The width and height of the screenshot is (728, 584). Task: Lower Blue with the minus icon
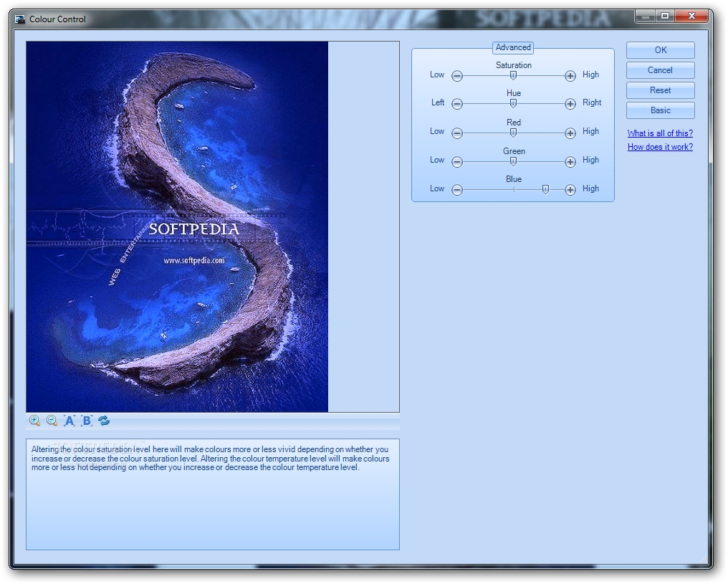tap(457, 189)
